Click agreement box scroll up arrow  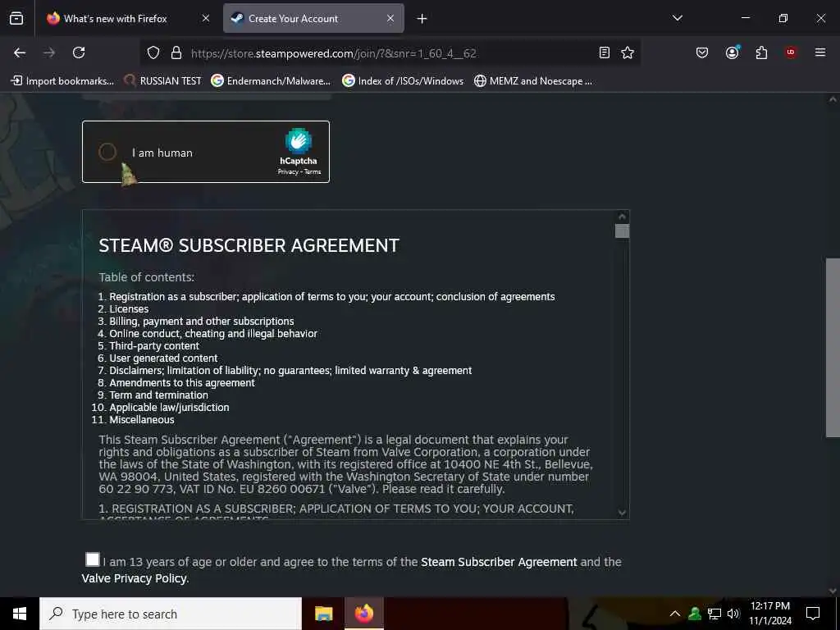622,217
